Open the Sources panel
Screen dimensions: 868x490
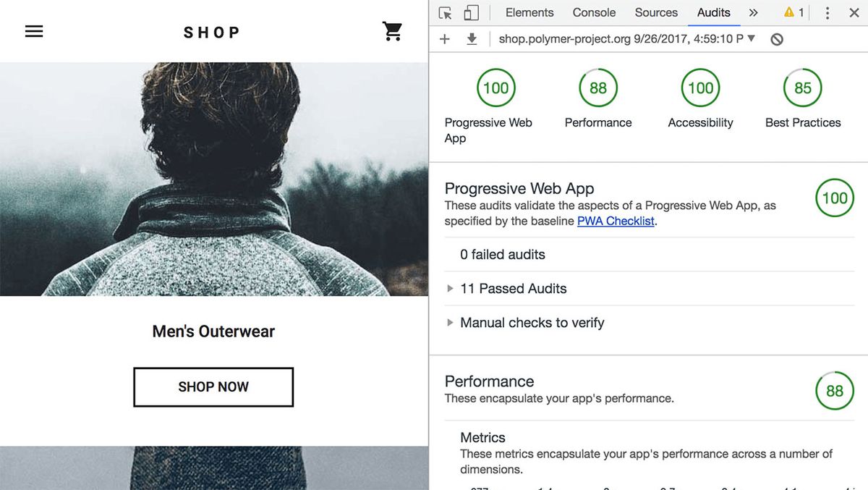[x=655, y=12]
